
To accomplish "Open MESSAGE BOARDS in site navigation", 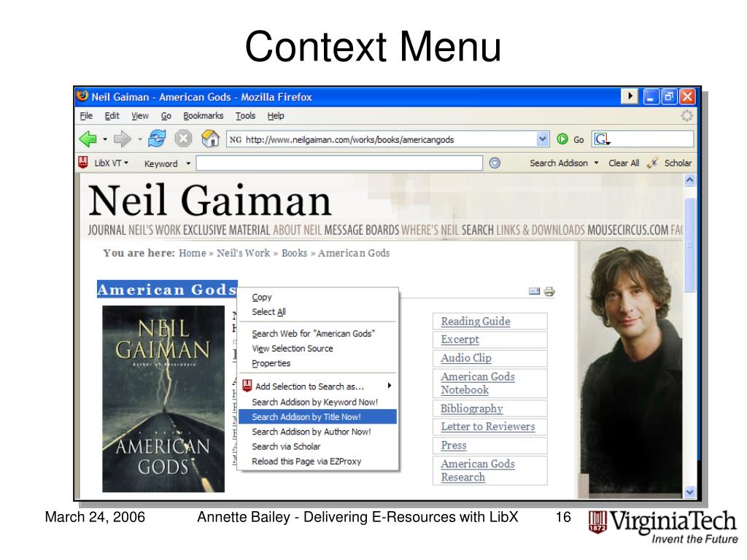I will [362, 230].
